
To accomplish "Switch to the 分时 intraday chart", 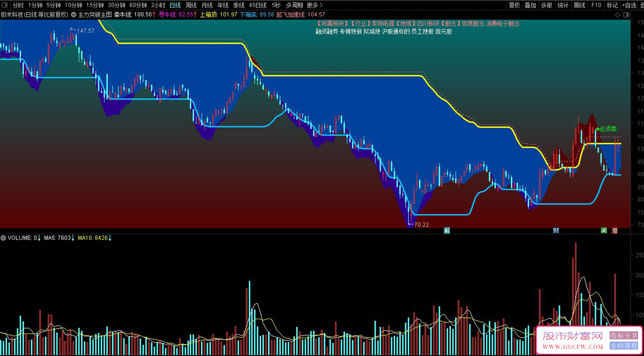I will (x=18, y=5).
